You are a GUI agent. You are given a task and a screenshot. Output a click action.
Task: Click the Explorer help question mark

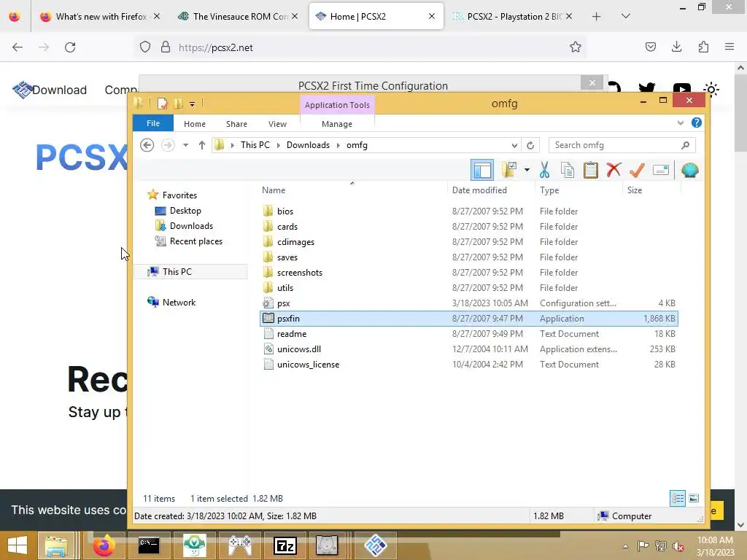pyautogui.click(x=696, y=122)
